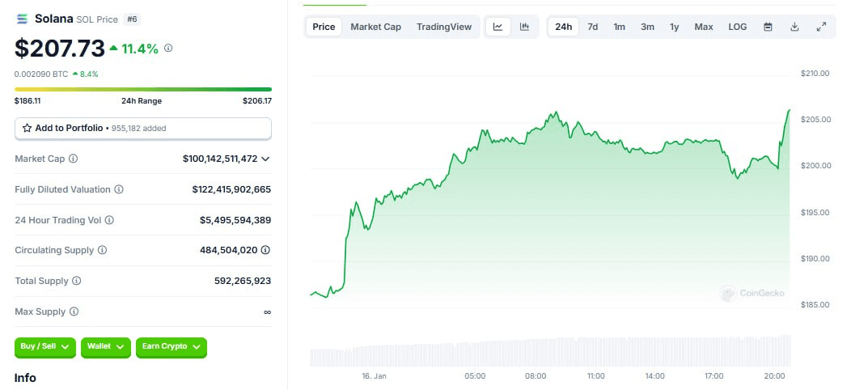Click the Add to Portfolio button

click(x=143, y=128)
